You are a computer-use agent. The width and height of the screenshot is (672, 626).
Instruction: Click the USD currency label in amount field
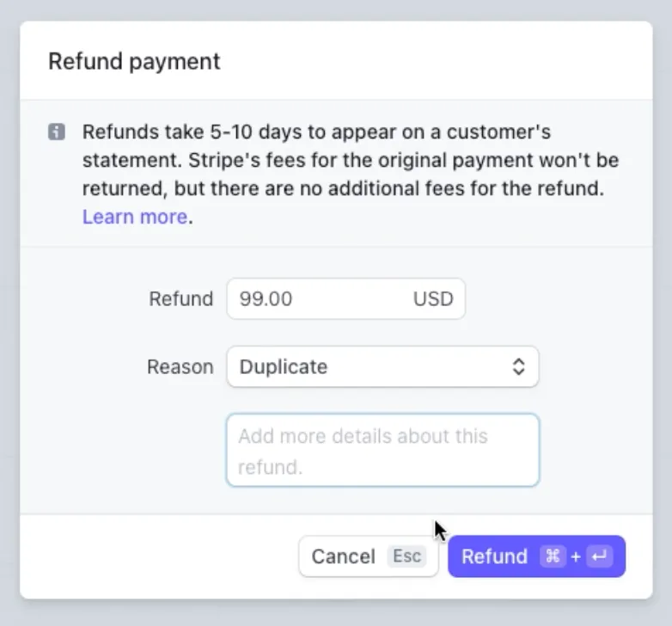(433, 298)
